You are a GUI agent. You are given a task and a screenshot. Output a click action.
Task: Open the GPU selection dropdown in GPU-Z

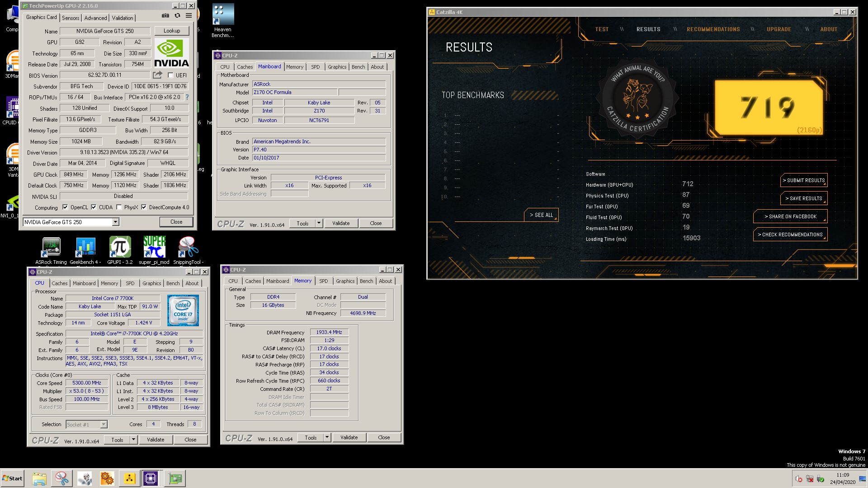(x=116, y=222)
